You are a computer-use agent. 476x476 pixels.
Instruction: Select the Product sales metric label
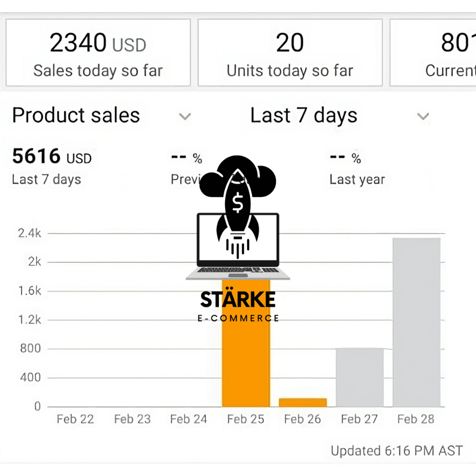(x=76, y=115)
